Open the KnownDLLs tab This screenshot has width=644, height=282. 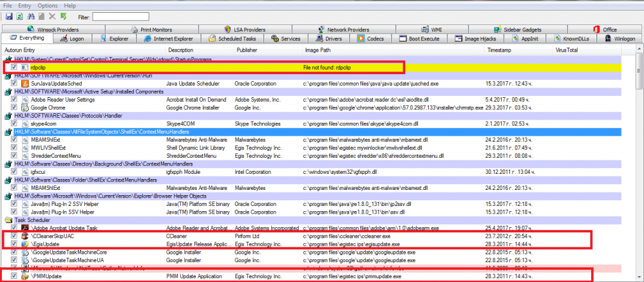[x=573, y=39]
